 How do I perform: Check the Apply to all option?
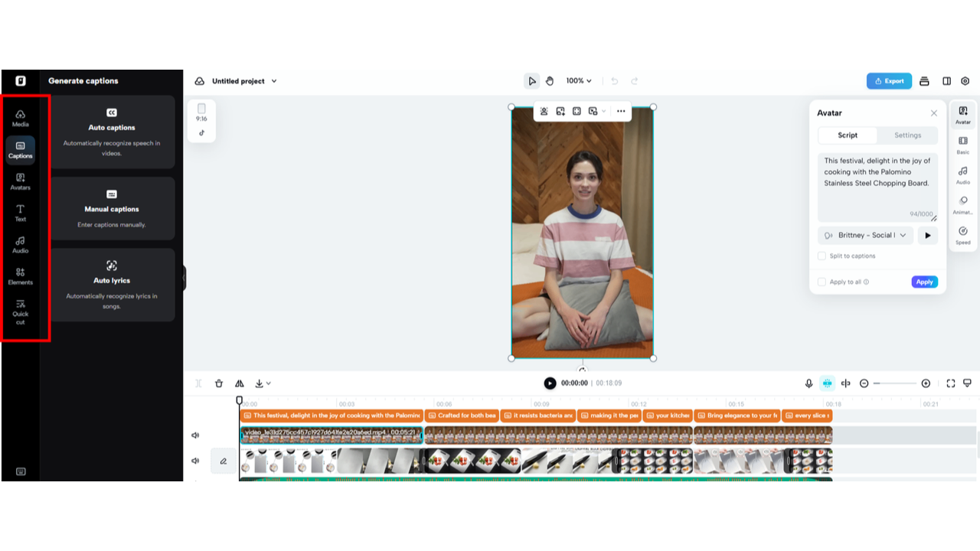pos(822,282)
